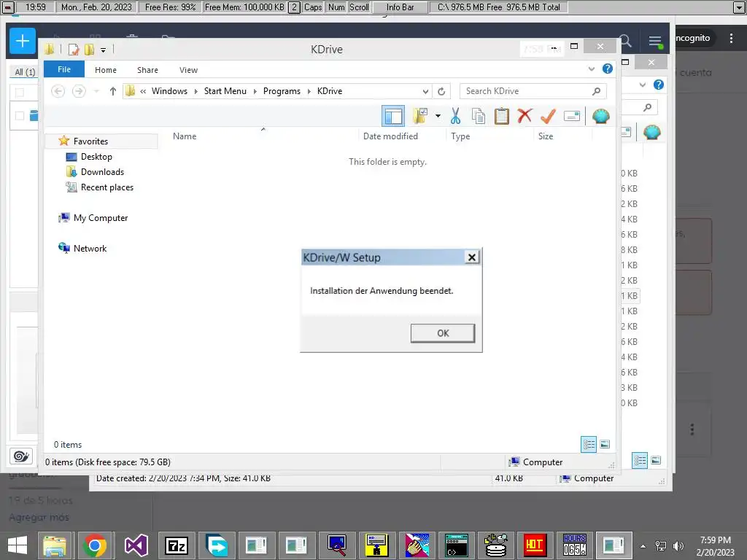Click the New Folder icon in title bar

click(x=89, y=50)
